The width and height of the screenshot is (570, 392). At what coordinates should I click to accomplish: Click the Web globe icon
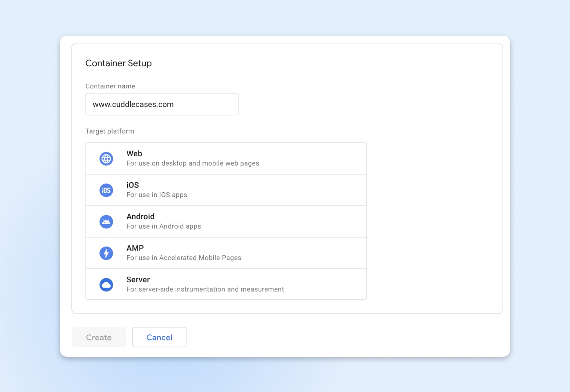[x=106, y=159]
